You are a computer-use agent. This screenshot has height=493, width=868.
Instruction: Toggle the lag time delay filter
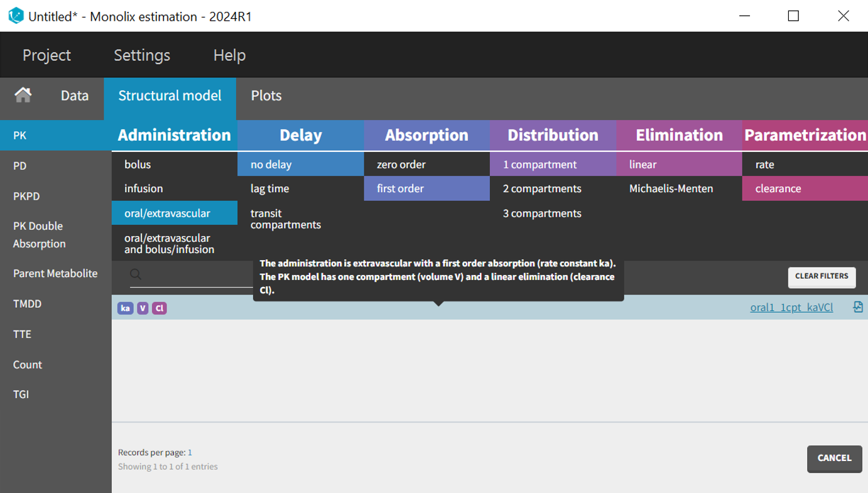(x=269, y=188)
